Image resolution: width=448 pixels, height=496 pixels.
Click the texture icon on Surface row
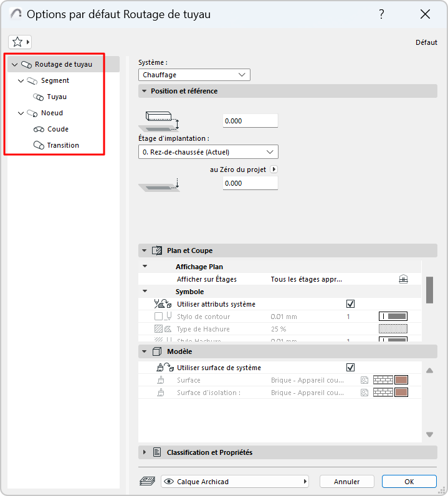pos(365,380)
